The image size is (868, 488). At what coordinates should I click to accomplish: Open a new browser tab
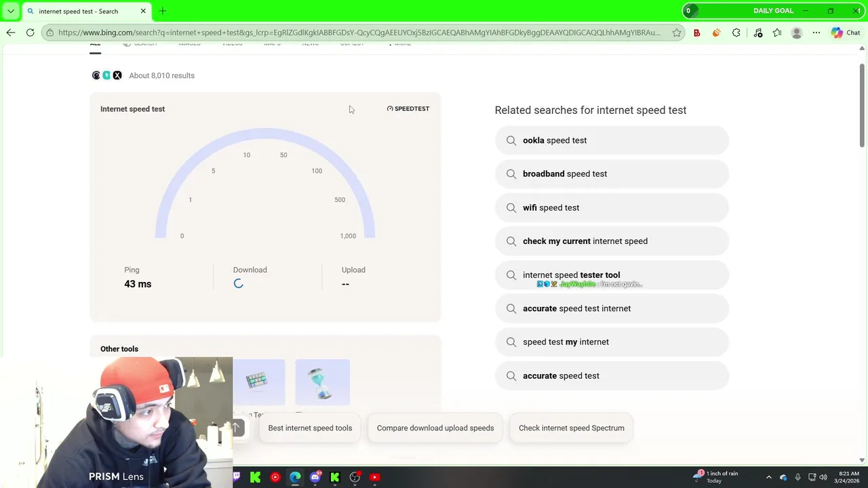point(163,11)
